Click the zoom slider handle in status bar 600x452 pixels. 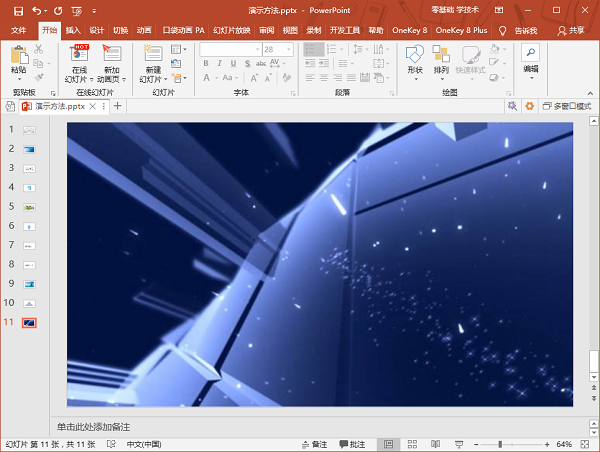[x=500, y=444]
